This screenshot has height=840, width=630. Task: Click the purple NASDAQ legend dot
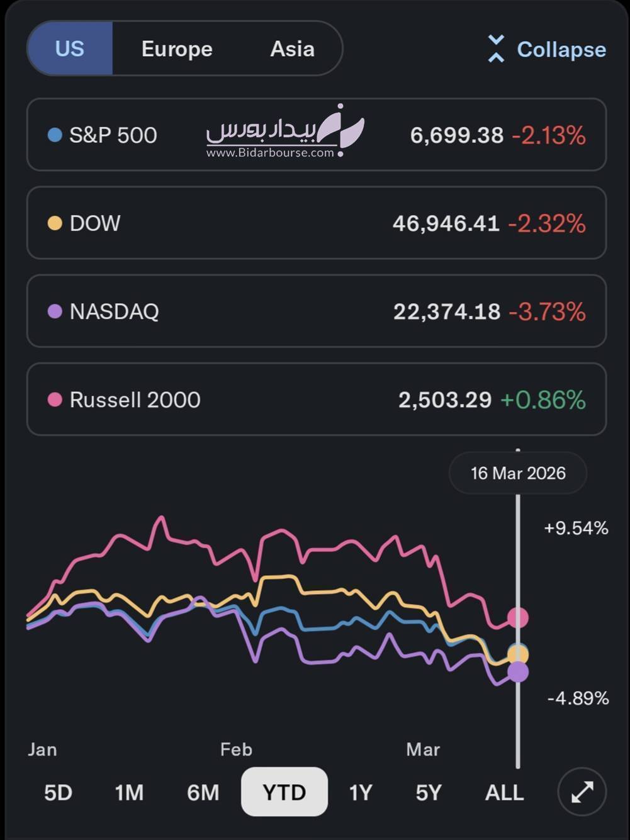(x=55, y=311)
